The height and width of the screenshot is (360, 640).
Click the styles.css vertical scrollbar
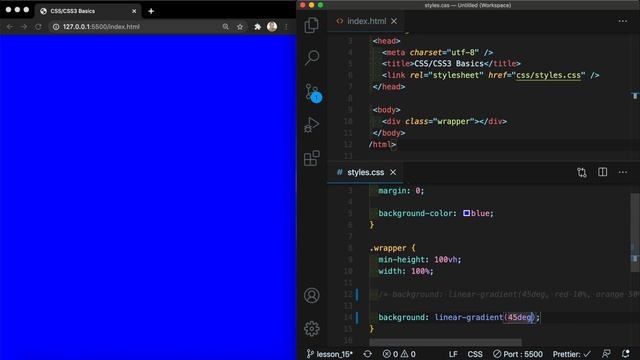pos(635,233)
